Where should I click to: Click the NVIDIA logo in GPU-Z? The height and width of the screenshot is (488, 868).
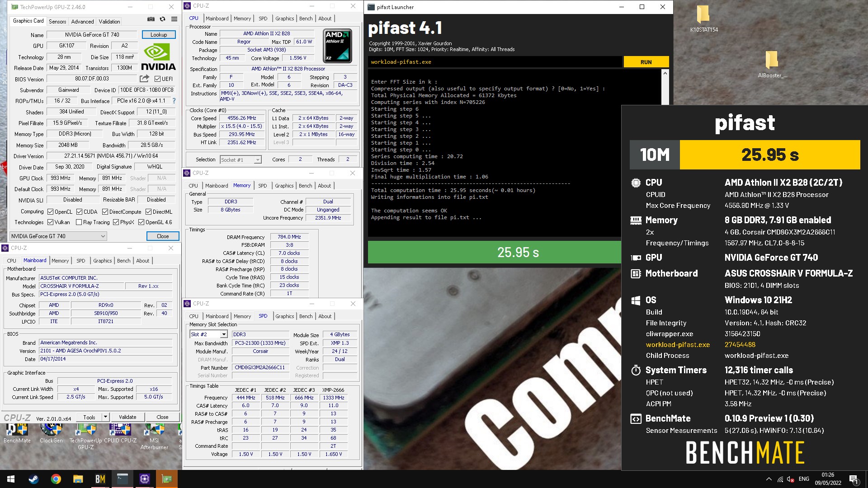click(158, 56)
